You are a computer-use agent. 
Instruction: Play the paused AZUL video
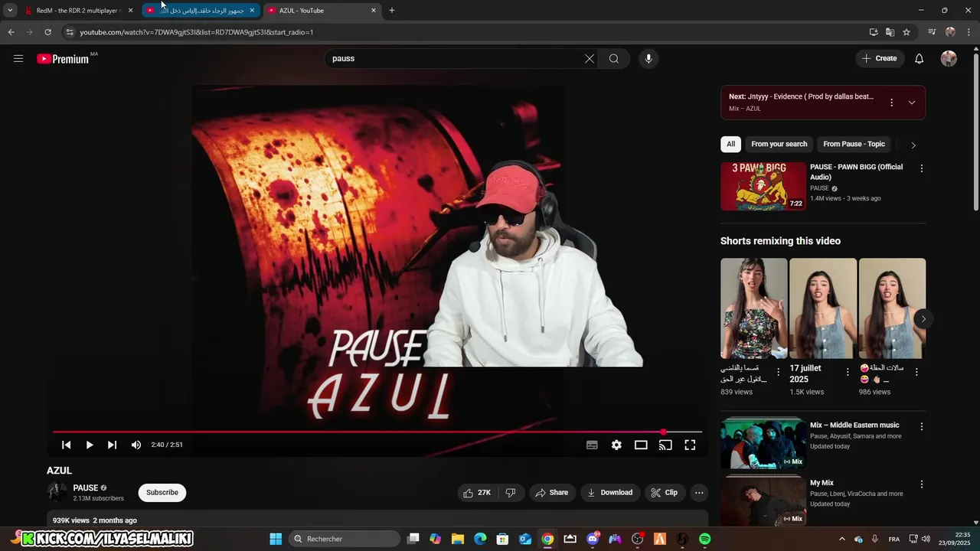[x=90, y=445]
